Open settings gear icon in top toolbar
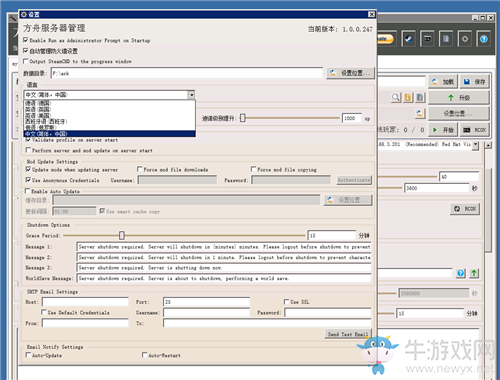Image resolution: width=500 pixels, height=380 pixels. (x=465, y=39)
